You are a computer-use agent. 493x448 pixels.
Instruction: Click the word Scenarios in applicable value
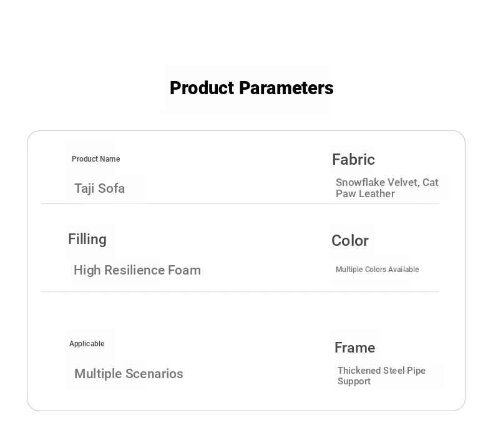point(154,374)
